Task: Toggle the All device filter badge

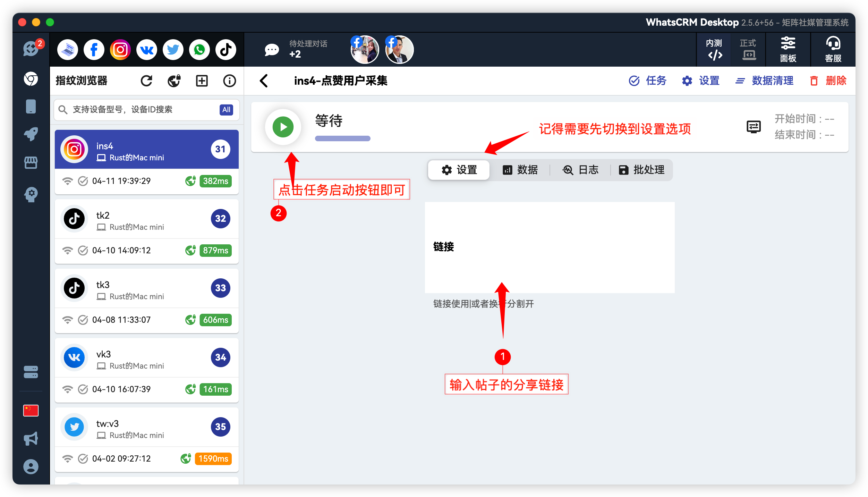Action: (226, 110)
